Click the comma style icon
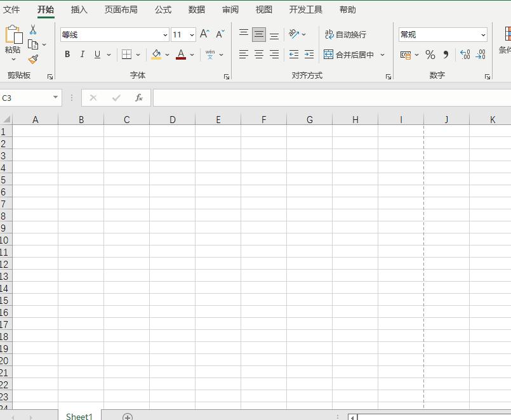The width and height of the screenshot is (511, 420). 444,55
